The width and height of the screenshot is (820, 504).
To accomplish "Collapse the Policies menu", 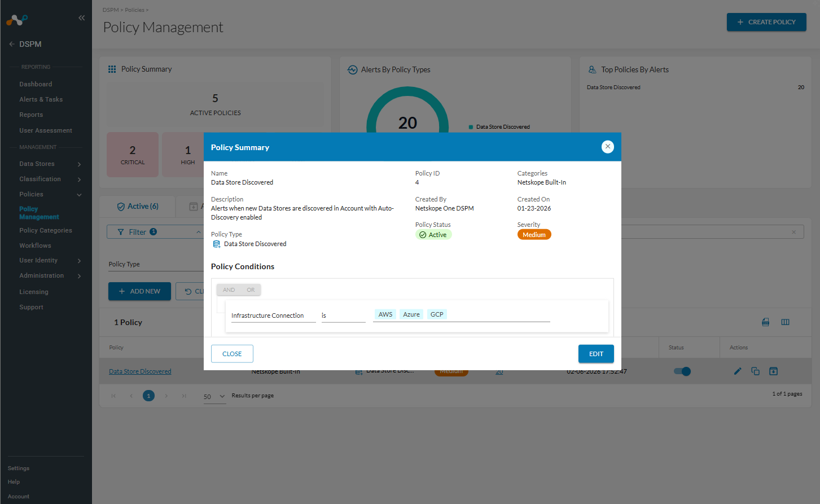I will (x=79, y=195).
